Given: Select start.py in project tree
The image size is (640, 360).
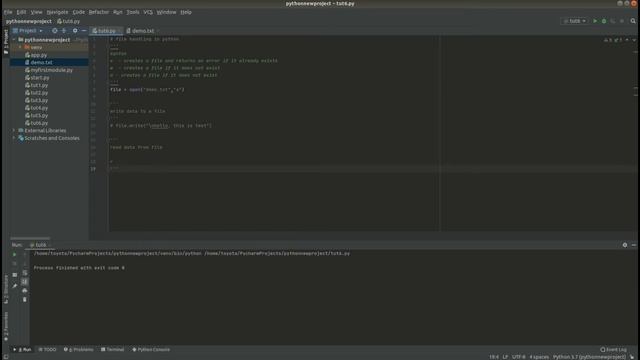Looking at the screenshot, I should 37,78.
